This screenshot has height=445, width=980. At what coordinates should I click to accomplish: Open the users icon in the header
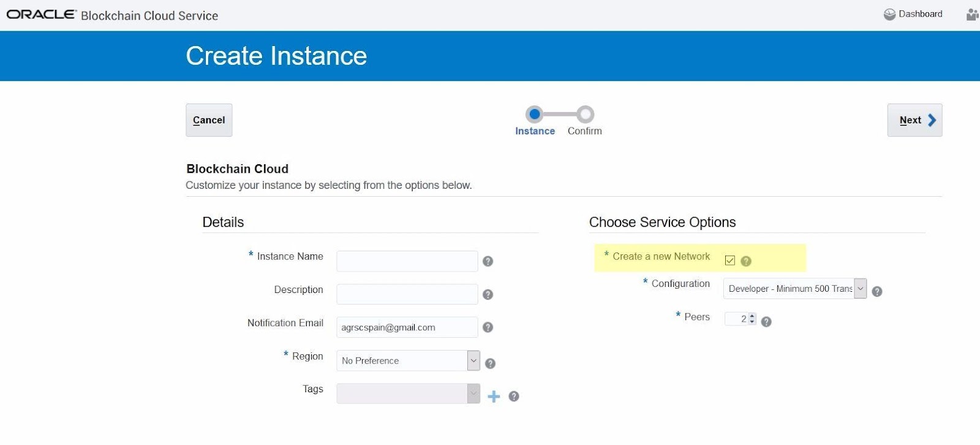[973, 14]
